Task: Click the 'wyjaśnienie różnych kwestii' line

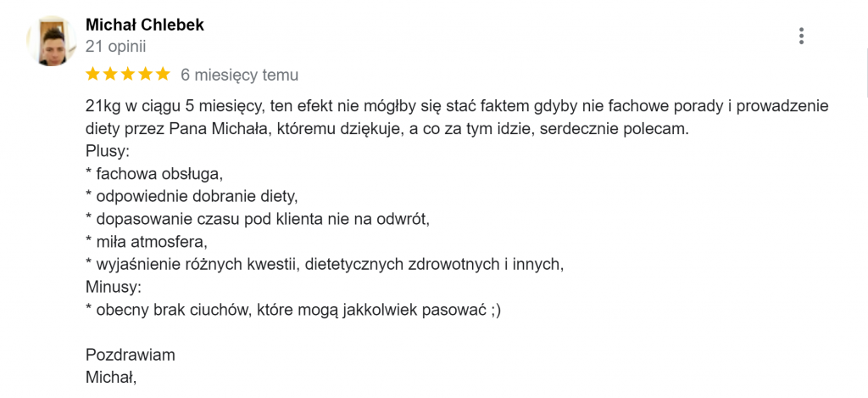Action: coord(325,265)
